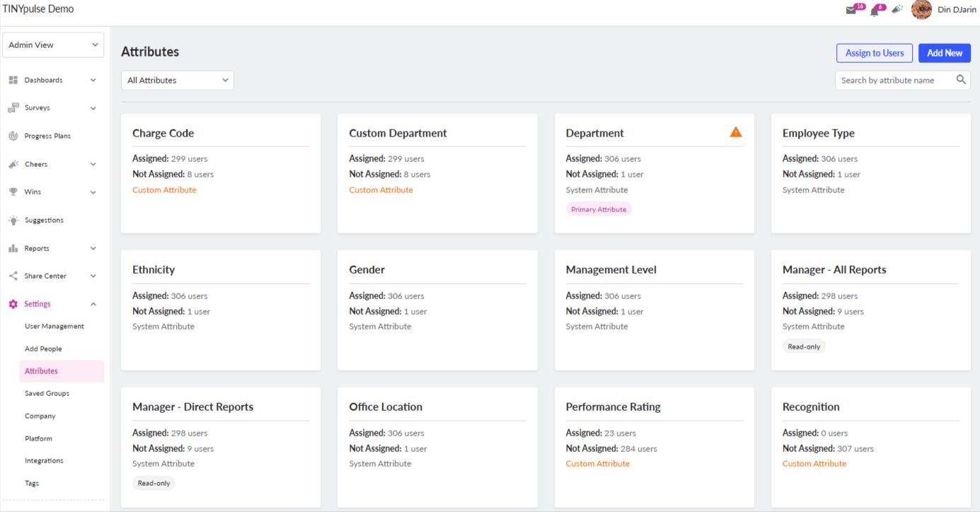Open Din DJarin's profile avatar

(x=921, y=9)
